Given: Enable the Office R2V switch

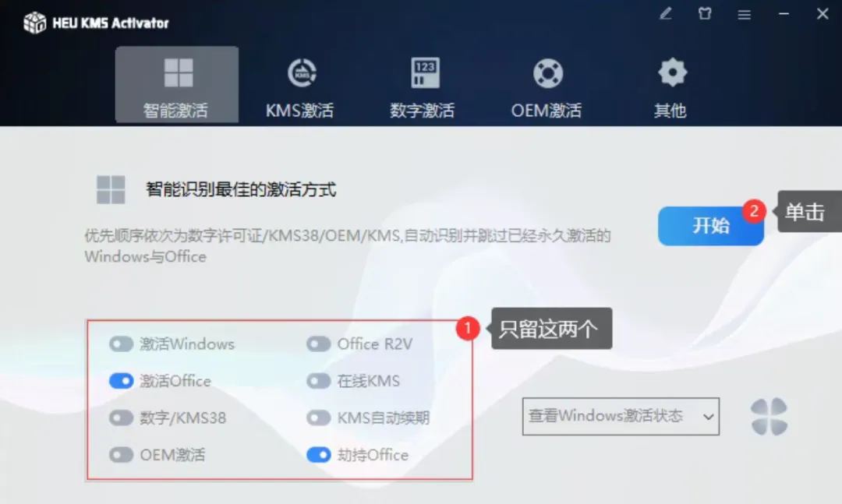Looking at the screenshot, I should tap(319, 344).
